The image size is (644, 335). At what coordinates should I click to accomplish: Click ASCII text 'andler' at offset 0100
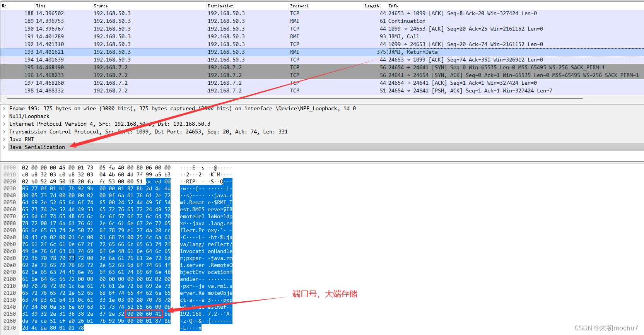click(189, 279)
